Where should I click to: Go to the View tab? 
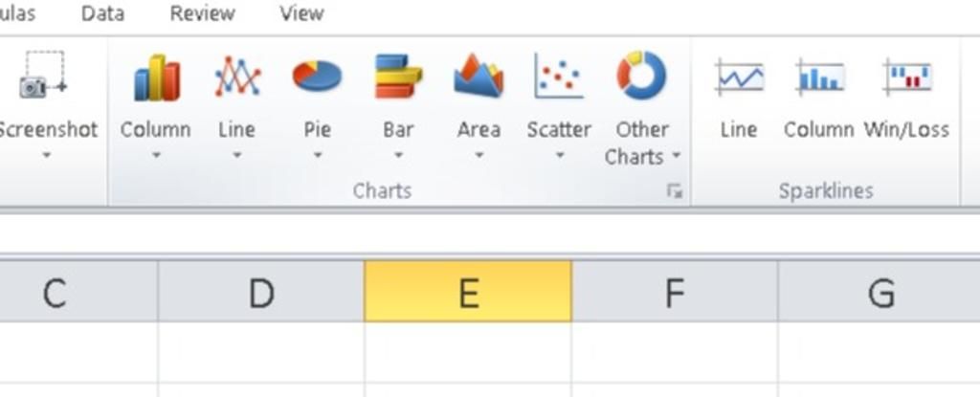[x=301, y=13]
